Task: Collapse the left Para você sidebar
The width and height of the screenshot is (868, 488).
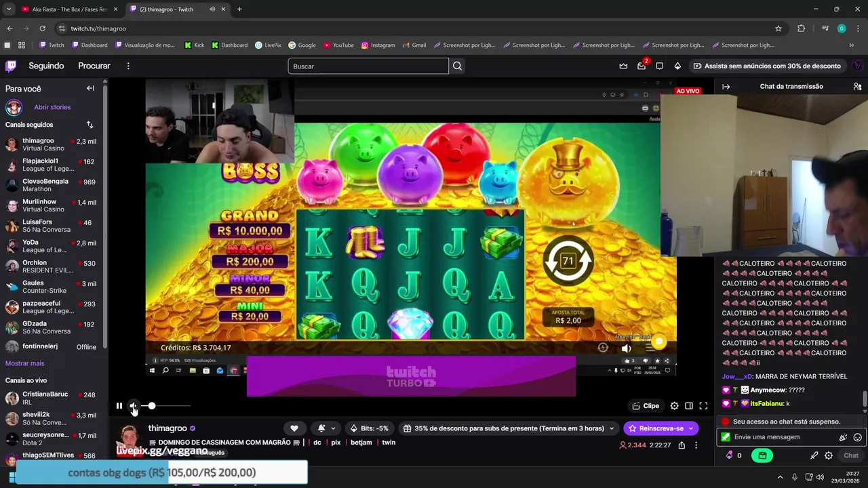Action: [x=90, y=88]
